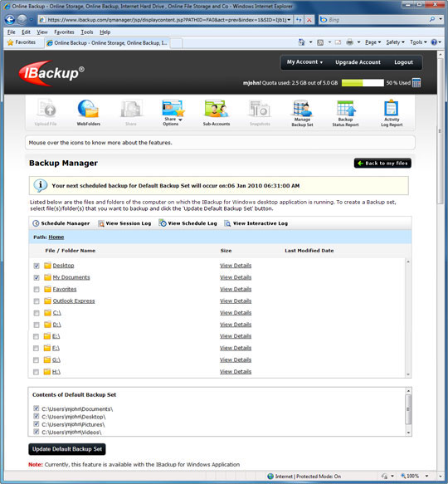Image resolution: width=448 pixels, height=484 pixels.
Task: Open the Edit menu
Action: 26,32
